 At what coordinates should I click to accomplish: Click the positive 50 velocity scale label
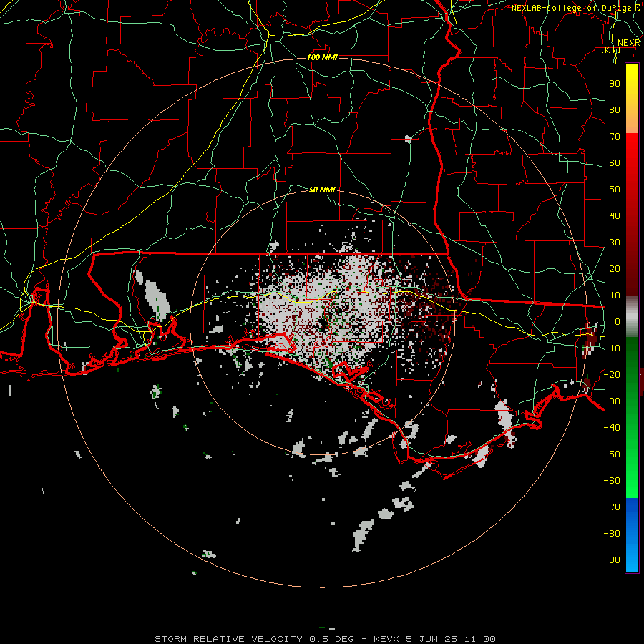tap(615, 190)
